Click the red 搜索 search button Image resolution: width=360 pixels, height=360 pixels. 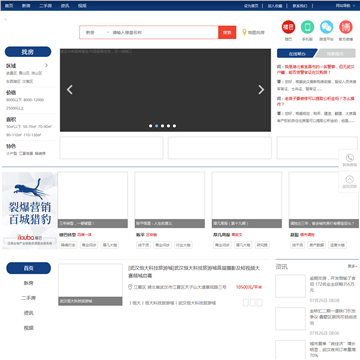click(227, 32)
